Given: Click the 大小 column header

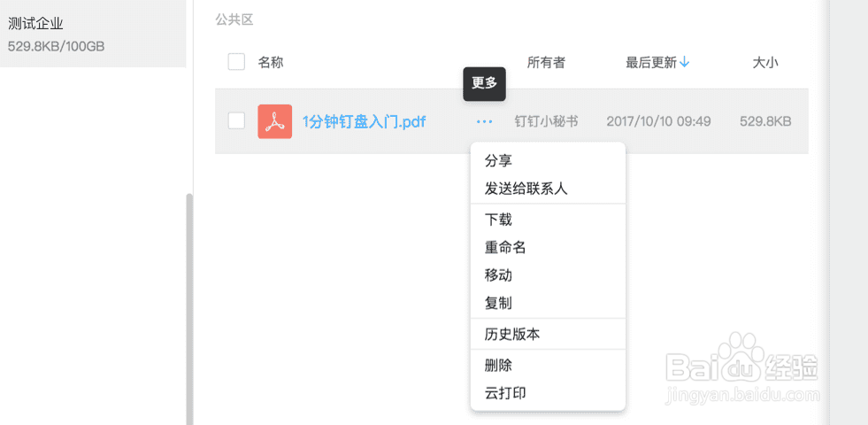Looking at the screenshot, I should [765, 63].
